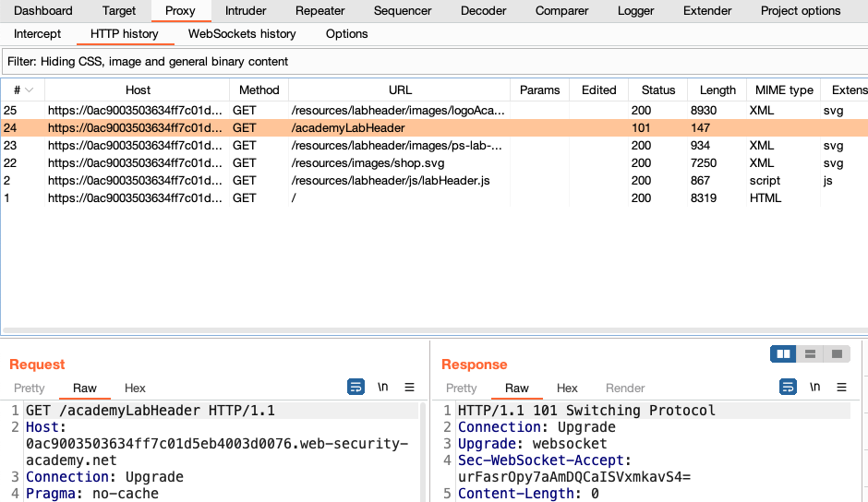Sort by the Host column header
Screen dimensions: 868x502
click(138, 90)
